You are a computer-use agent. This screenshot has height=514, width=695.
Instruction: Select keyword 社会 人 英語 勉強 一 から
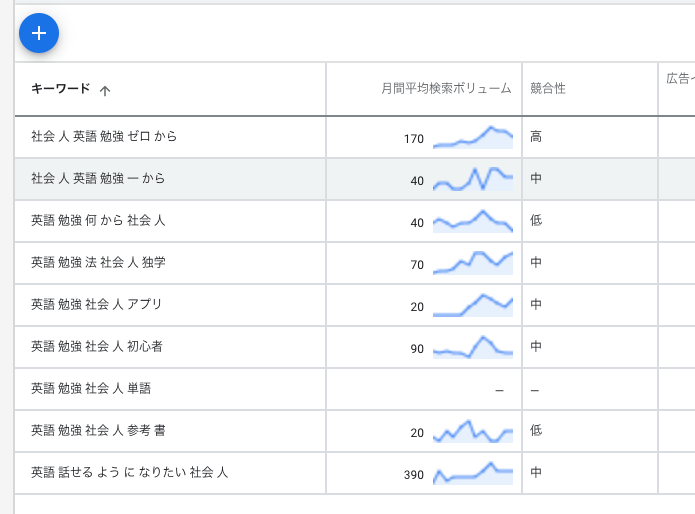pos(98,179)
